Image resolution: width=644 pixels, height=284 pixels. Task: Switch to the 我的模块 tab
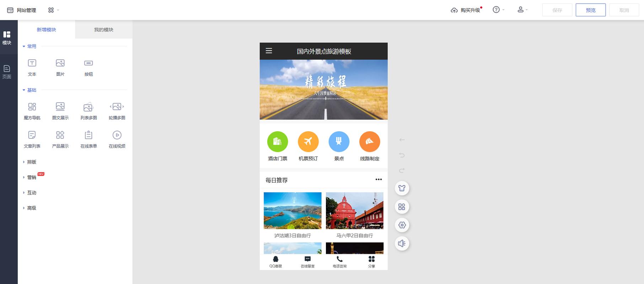pos(103,30)
